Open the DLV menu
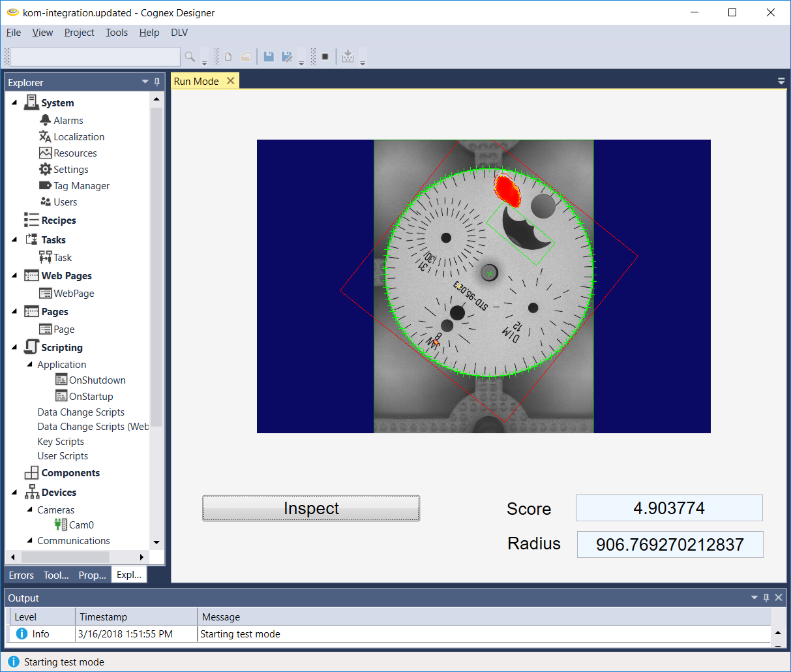791x672 pixels. pyautogui.click(x=179, y=32)
